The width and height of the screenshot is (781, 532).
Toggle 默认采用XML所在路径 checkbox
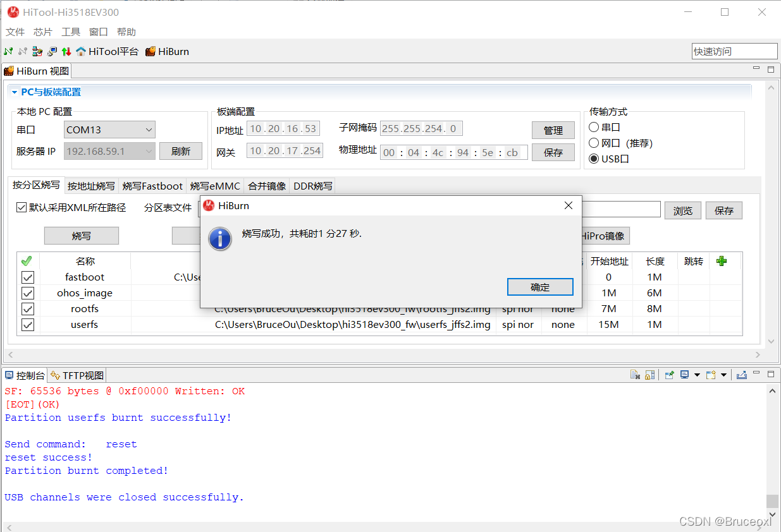pyautogui.click(x=22, y=207)
